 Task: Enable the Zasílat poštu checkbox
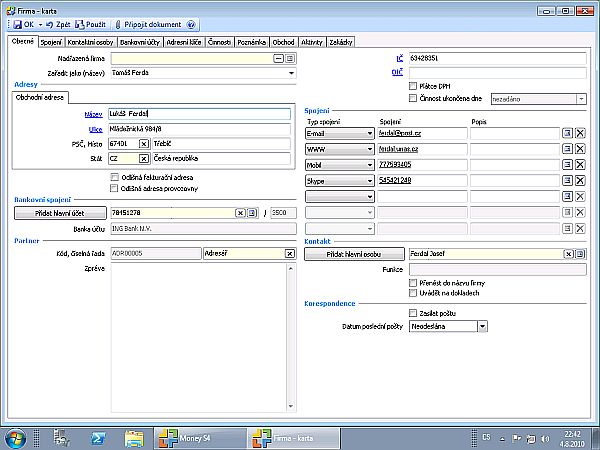pyautogui.click(x=412, y=313)
